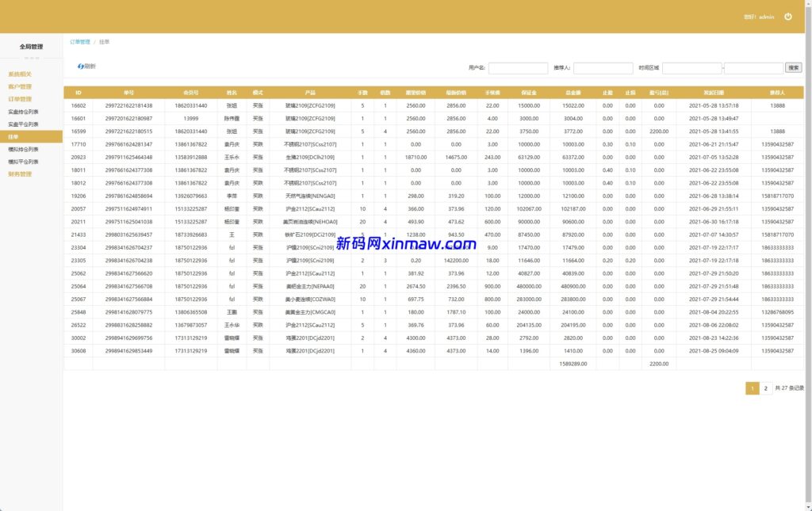Open 模拟平仓列表 in the sidebar
812x511 pixels.
23,162
